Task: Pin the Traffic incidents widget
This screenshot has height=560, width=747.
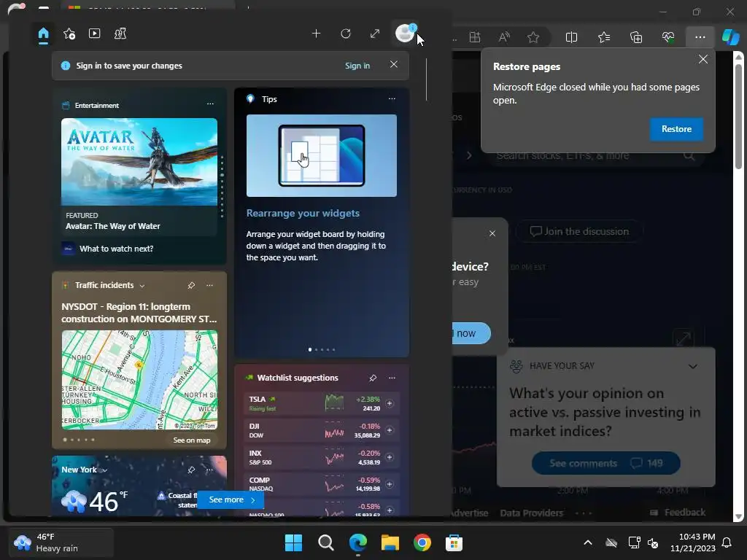Action: click(191, 285)
